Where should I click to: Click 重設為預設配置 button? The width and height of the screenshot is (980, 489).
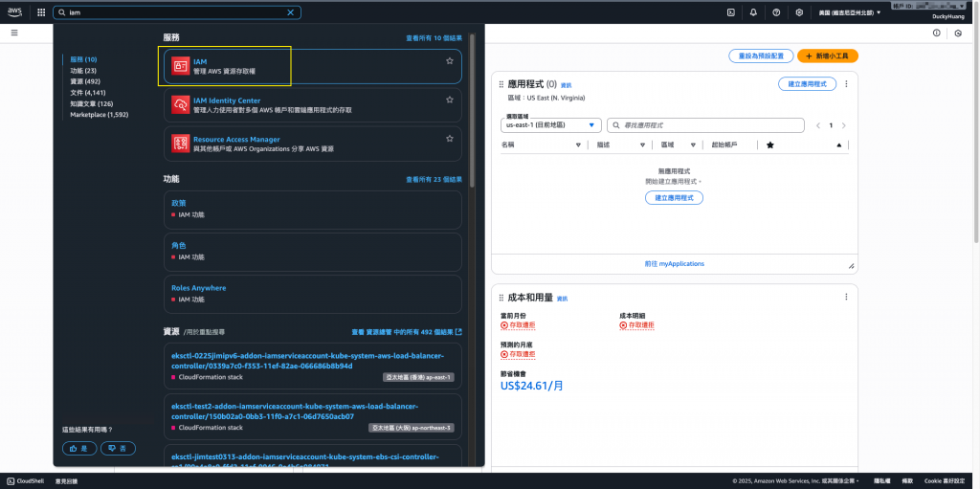761,56
